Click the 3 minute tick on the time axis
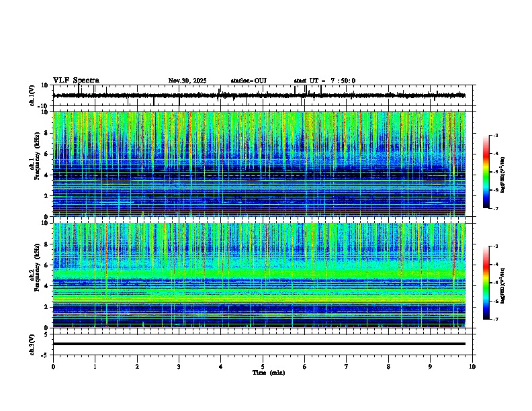 pyautogui.click(x=179, y=367)
